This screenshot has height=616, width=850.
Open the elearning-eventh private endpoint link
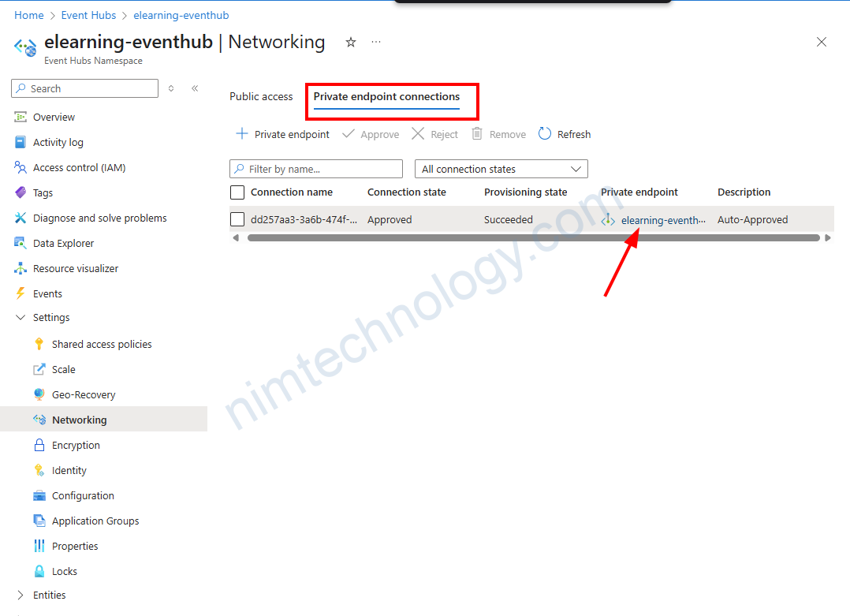point(662,220)
